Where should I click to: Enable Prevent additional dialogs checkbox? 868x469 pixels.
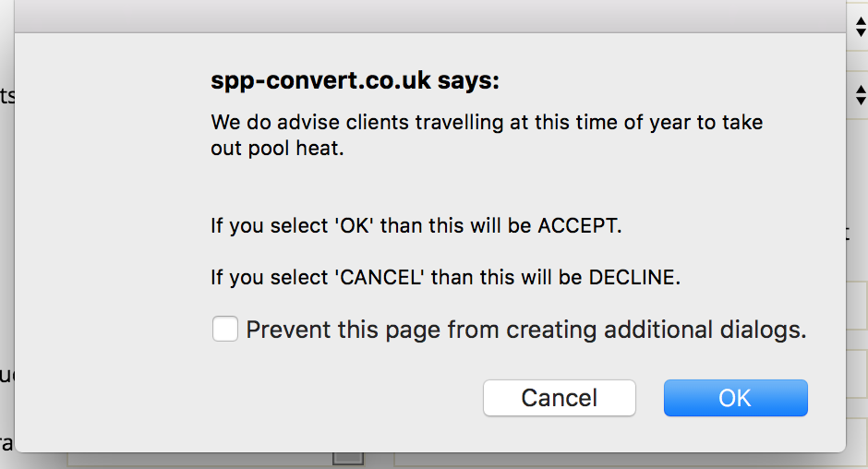click(225, 330)
